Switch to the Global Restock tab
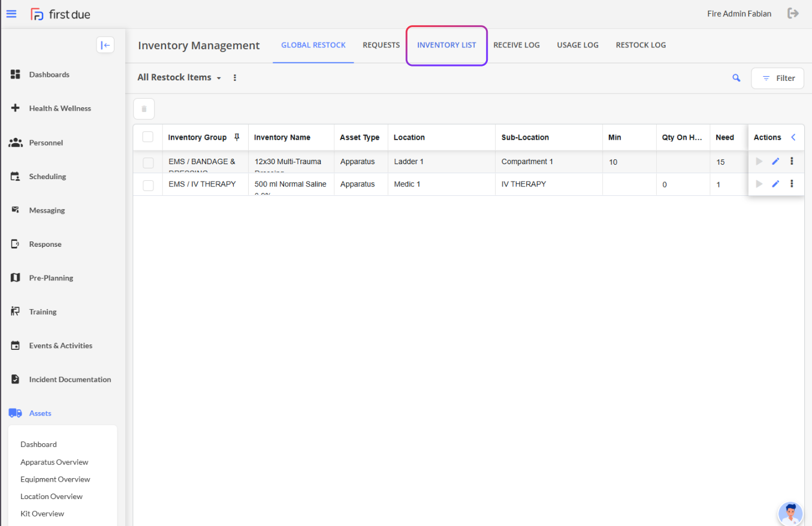 tap(313, 45)
